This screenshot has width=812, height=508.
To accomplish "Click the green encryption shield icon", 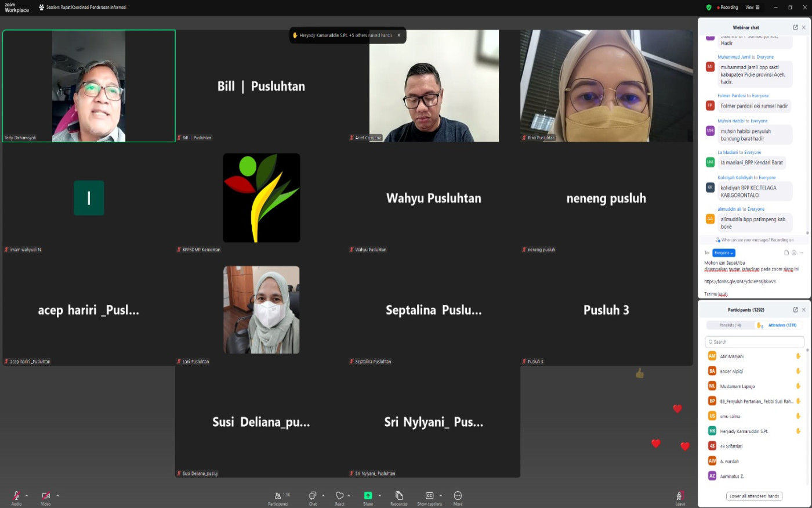I will 709,8.
